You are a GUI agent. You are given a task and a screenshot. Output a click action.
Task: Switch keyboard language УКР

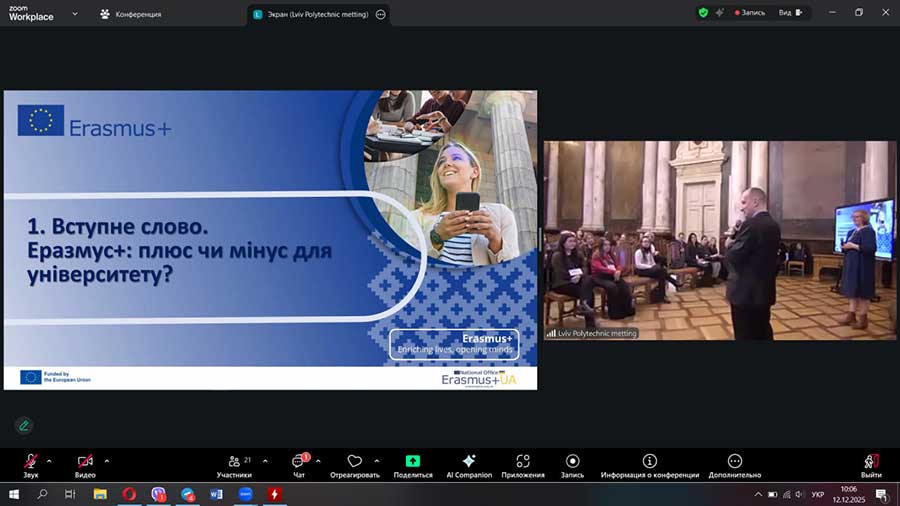click(818, 495)
